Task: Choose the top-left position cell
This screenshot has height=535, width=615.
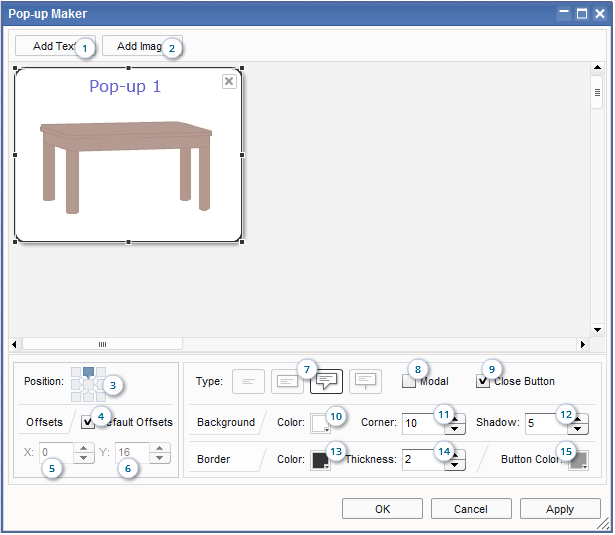Action: pos(76,372)
